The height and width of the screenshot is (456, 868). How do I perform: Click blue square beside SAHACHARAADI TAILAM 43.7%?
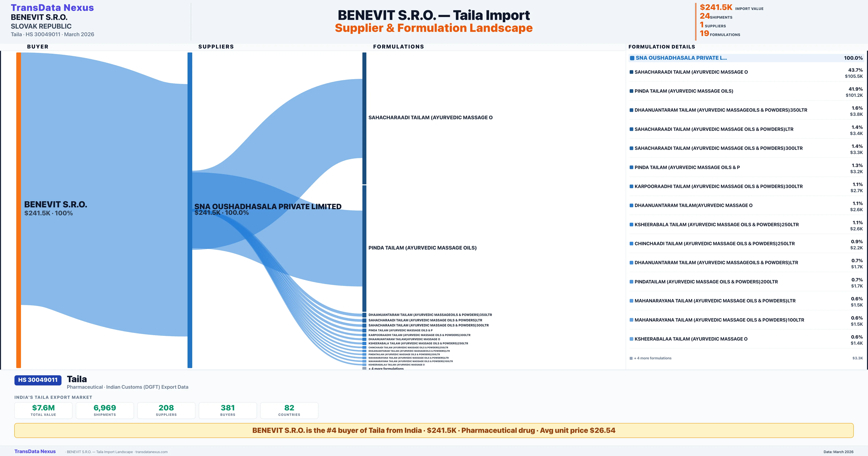(x=631, y=72)
